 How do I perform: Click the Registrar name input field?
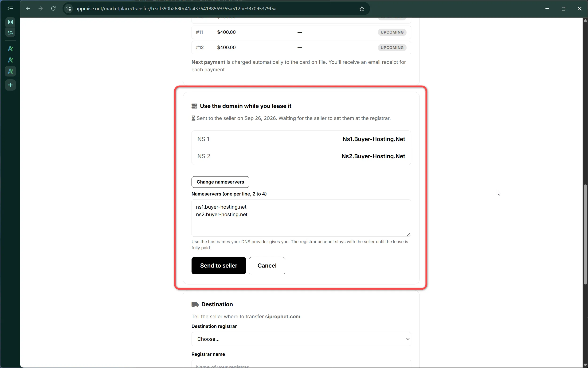[301, 364]
